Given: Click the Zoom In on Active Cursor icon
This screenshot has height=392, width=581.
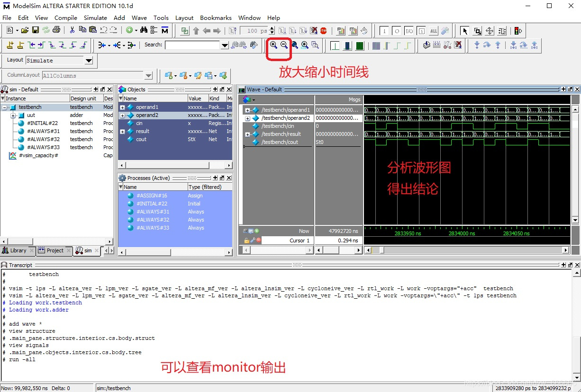Looking at the screenshot, I should pyautogui.click(x=305, y=45).
